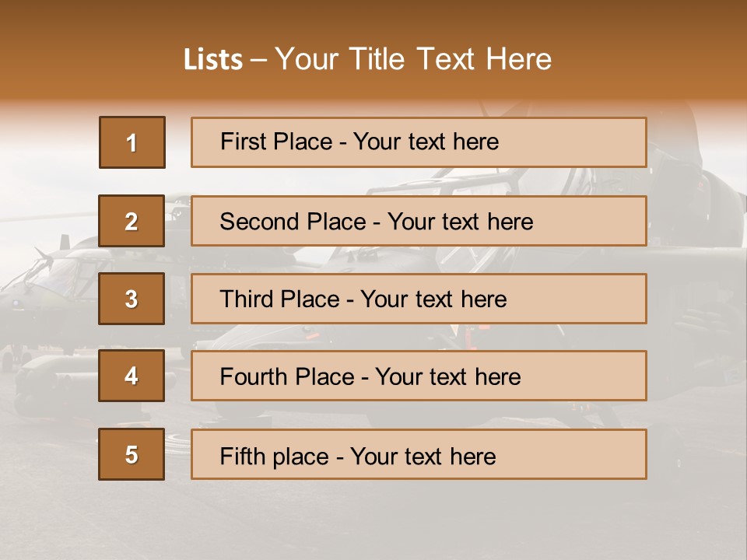Image resolution: width=747 pixels, height=560 pixels.
Task: Click background gap between boxes 2 and 3
Action: pos(132,260)
